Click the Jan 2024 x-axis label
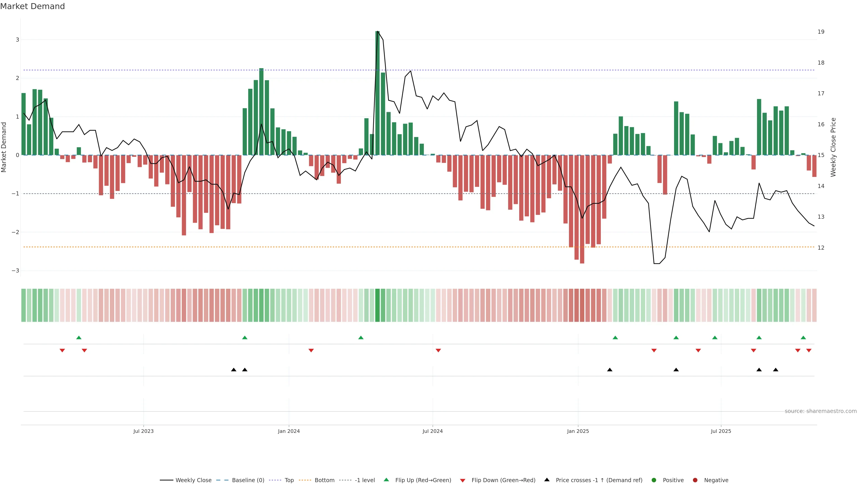The width and height of the screenshot is (868, 488). 289,431
